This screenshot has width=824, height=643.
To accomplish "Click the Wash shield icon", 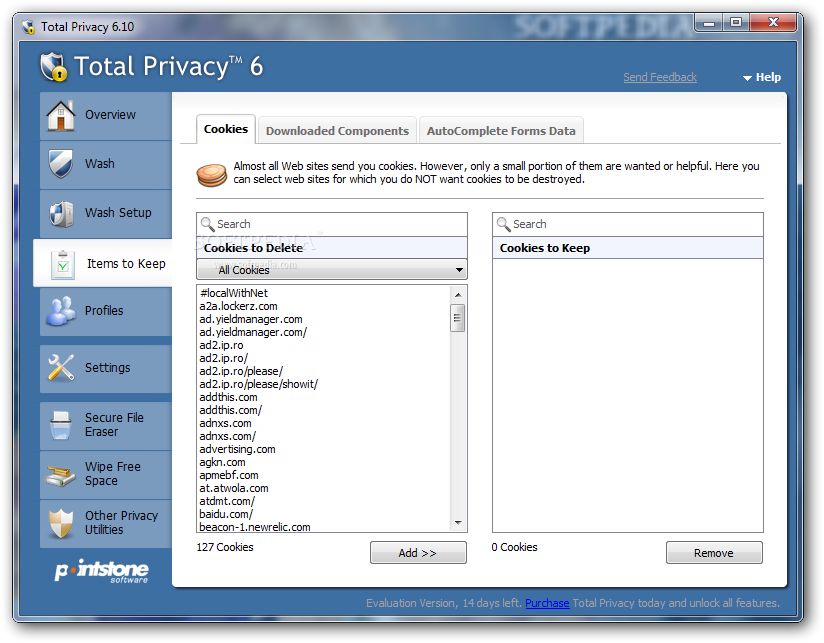I will click(x=61, y=164).
